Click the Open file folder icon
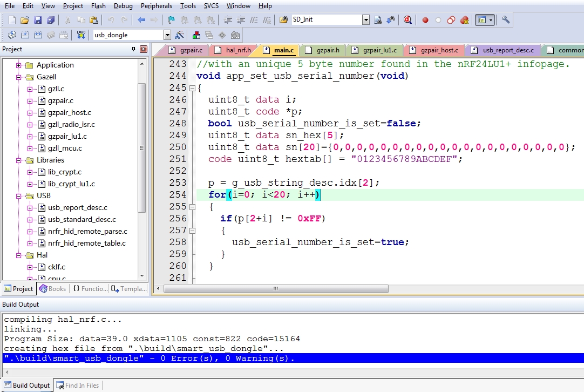 point(25,20)
